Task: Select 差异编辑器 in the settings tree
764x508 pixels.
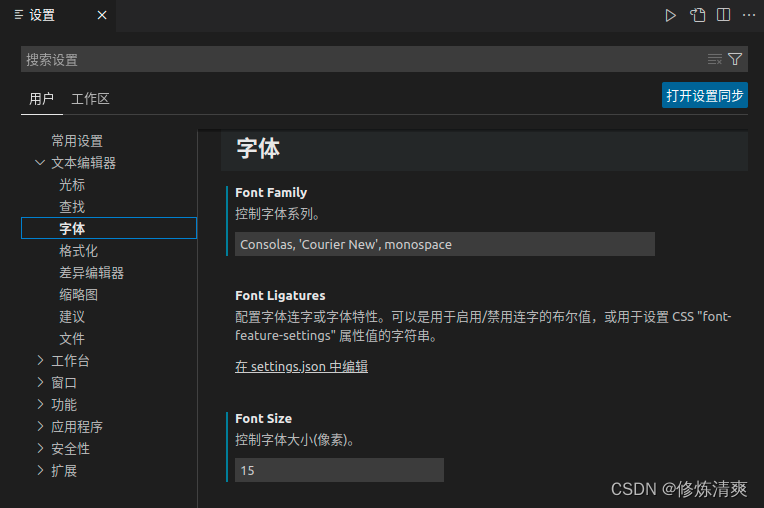Action: [92, 273]
